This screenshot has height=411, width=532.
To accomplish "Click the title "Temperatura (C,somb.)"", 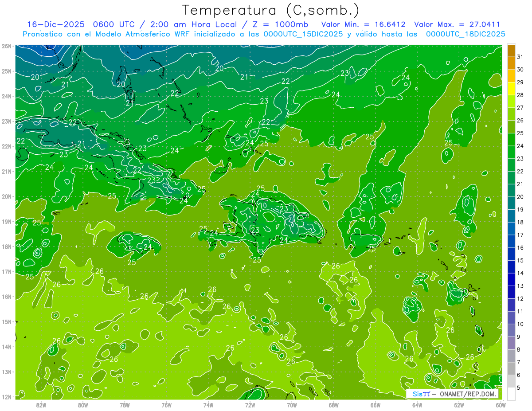I will pyautogui.click(x=271, y=10).
